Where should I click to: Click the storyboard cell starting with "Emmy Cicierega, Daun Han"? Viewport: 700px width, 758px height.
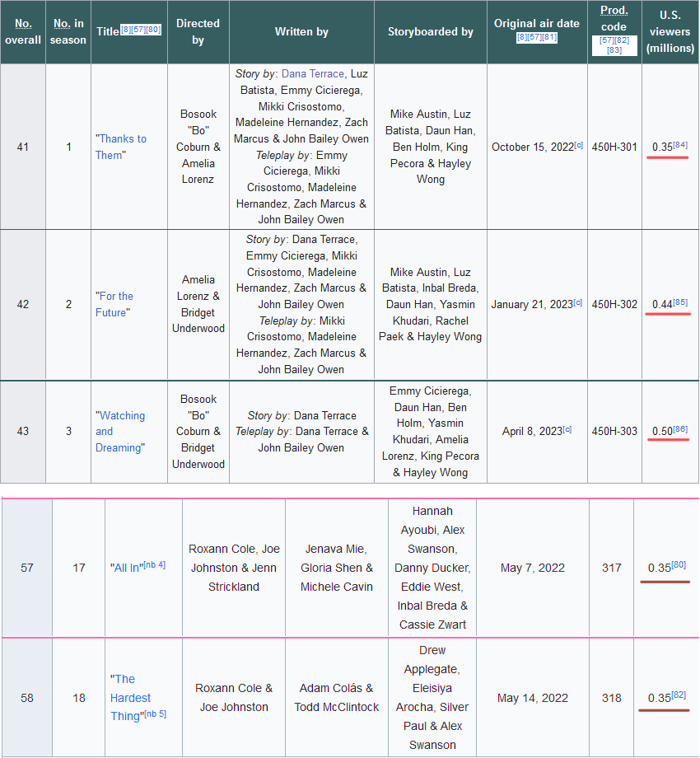[431, 431]
